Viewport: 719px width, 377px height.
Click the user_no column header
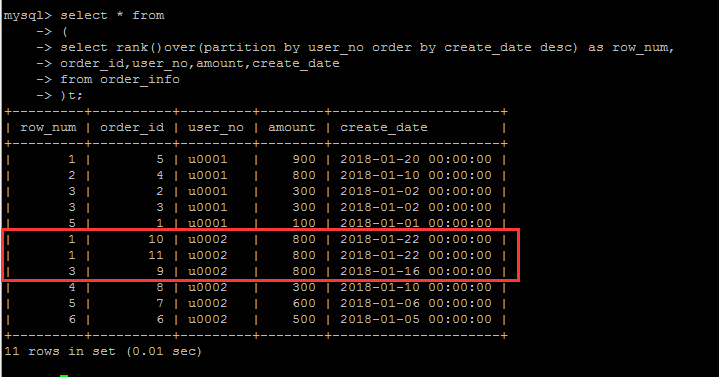click(216, 128)
